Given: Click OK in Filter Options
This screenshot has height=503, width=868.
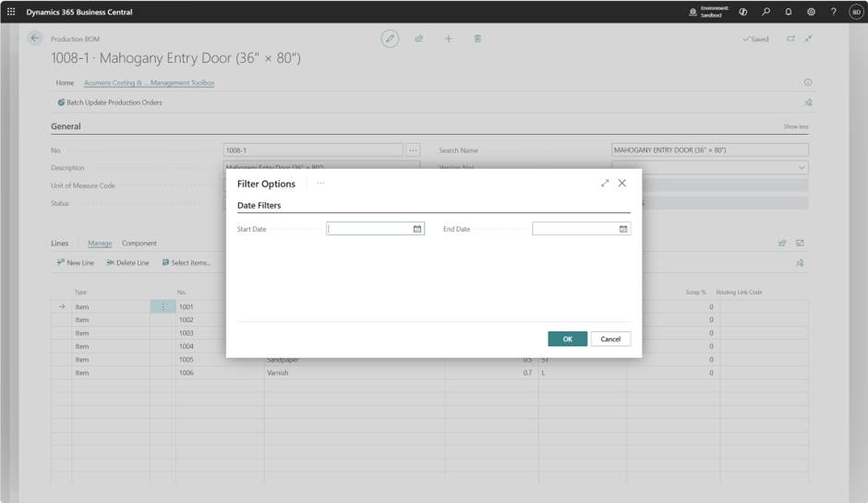Looking at the screenshot, I should pyautogui.click(x=567, y=339).
